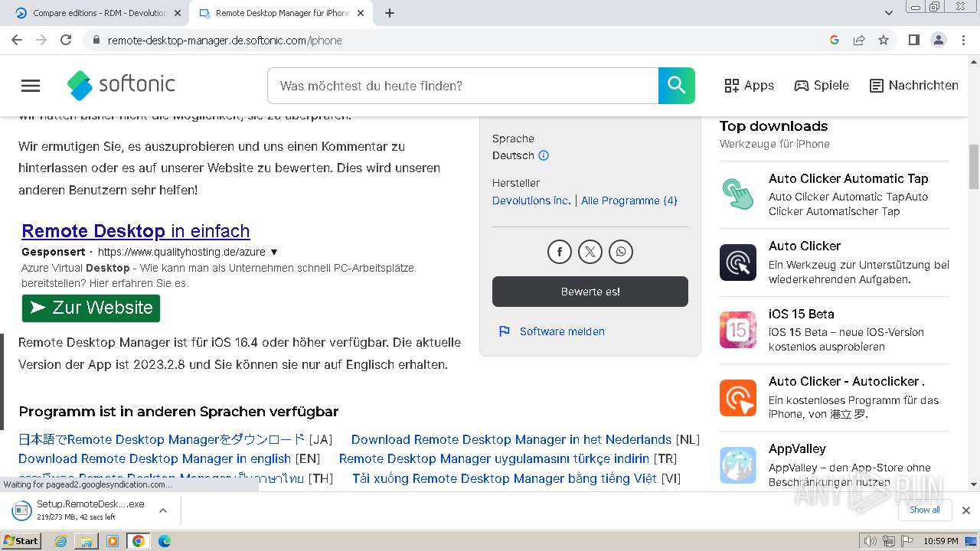Open the Chrome three-dot menu
Image resolution: width=980 pixels, height=551 pixels.
(x=962, y=40)
